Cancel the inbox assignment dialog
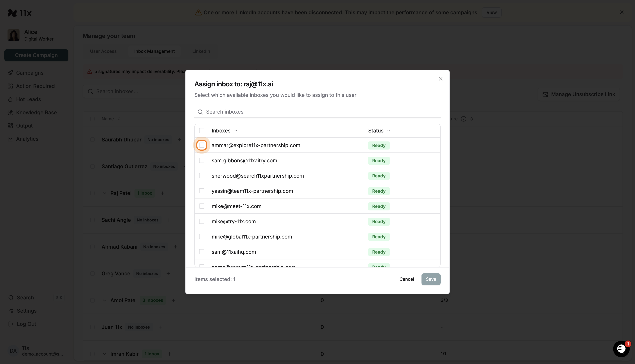Image resolution: width=635 pixels, height=364 pixels. tap(406, 279)
